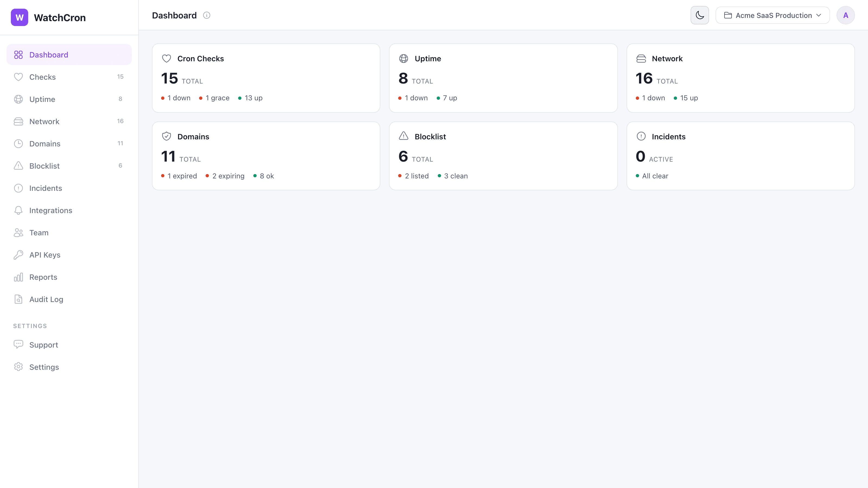This screenshot has height=488, width=868.
Task: Open the API Keys sidebar link
Action: 69,255
